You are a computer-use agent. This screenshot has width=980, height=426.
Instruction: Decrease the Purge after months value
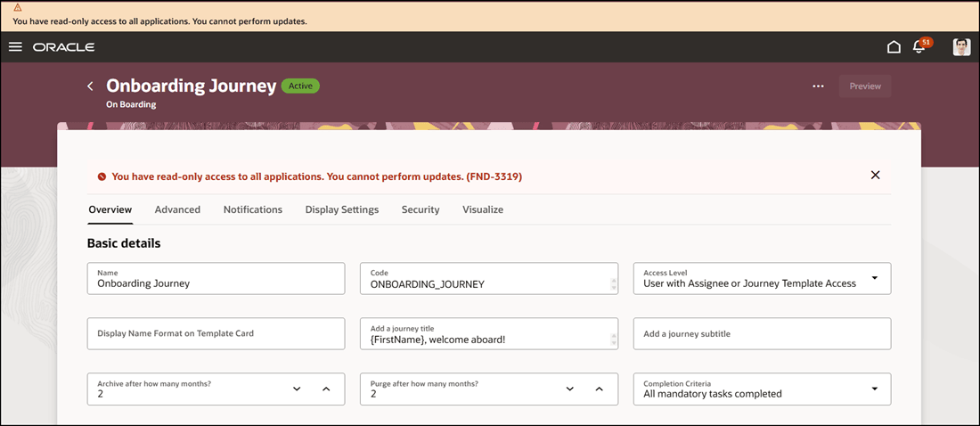[x=570, y=389]
